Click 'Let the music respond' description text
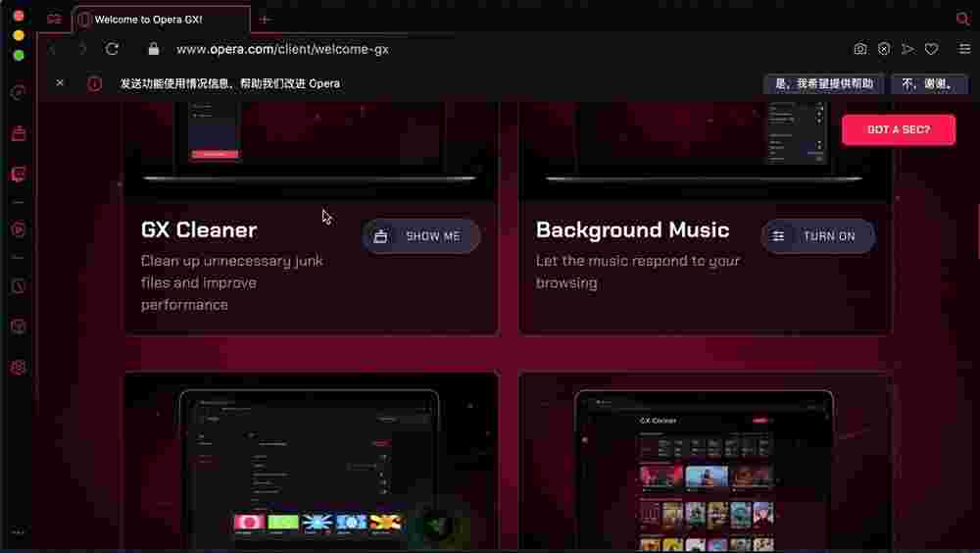 pyautogui.click(x=638, y=272)
